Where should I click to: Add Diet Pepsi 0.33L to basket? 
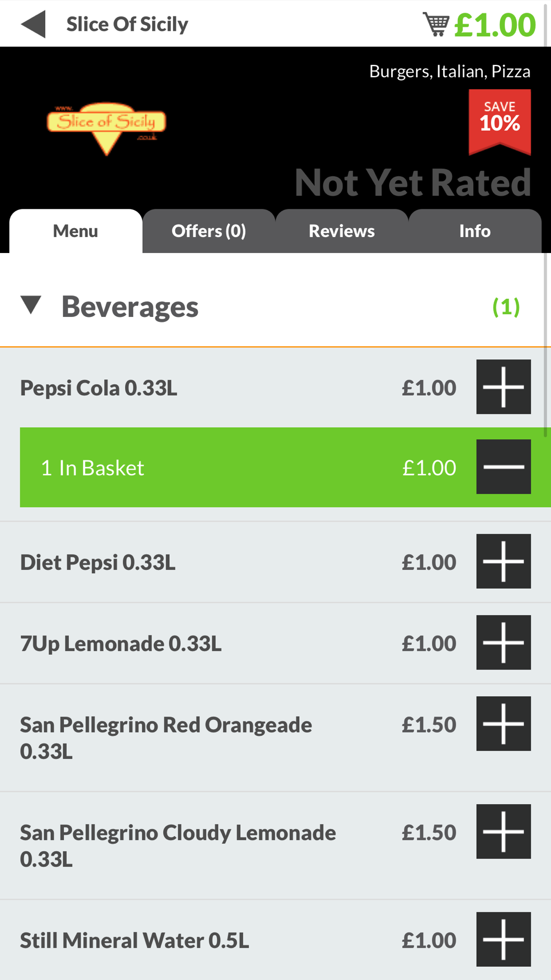[503, 561]
